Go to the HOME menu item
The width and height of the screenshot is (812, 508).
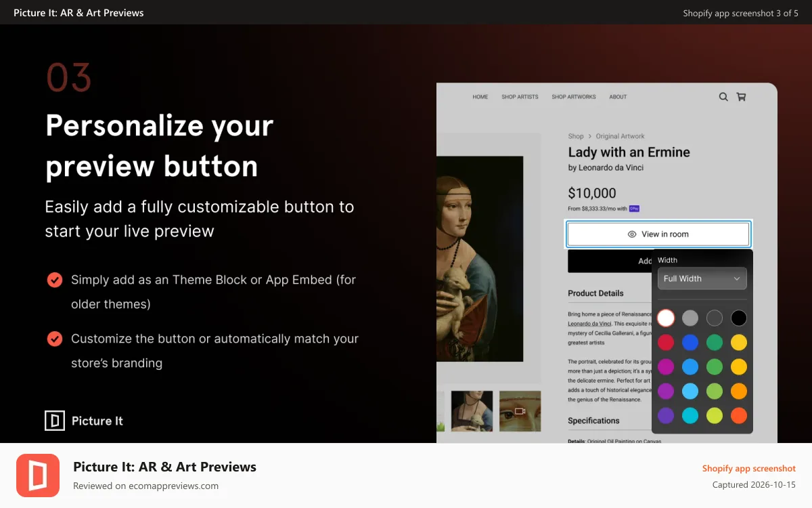(480, 97)
